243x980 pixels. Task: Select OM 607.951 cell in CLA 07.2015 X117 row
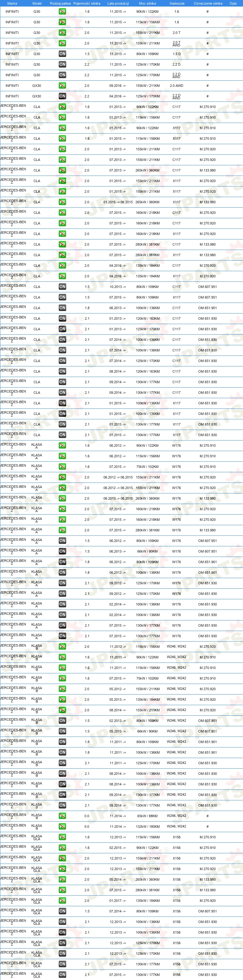207,298
